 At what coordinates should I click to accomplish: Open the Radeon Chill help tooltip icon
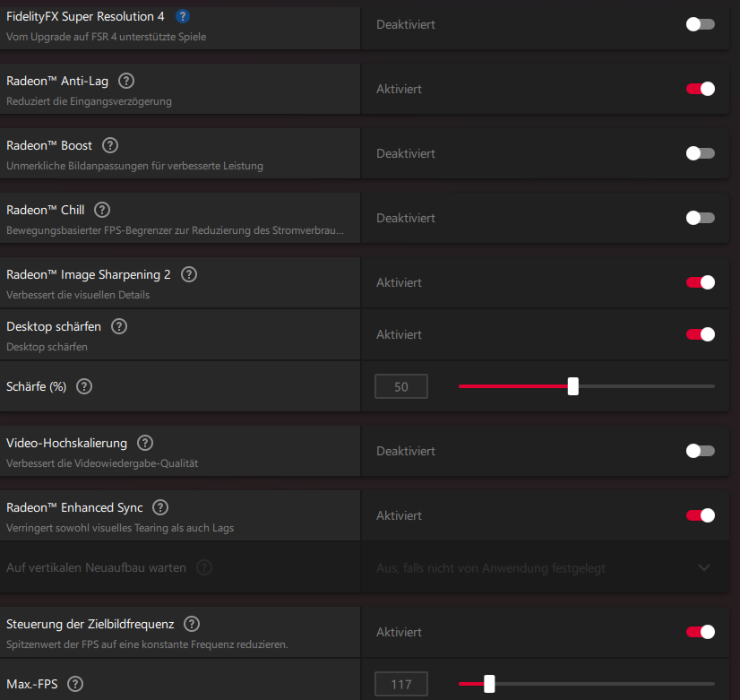(102, 210)
